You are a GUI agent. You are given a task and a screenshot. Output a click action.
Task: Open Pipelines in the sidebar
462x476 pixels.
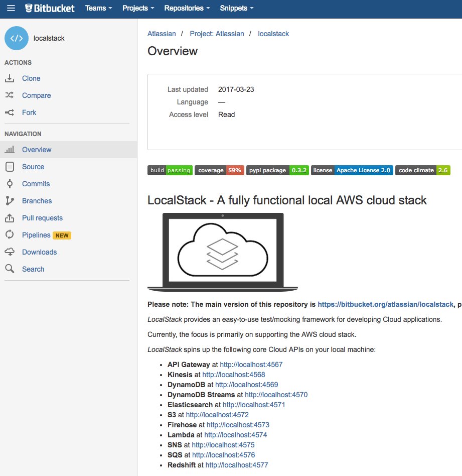coord(36,235)
